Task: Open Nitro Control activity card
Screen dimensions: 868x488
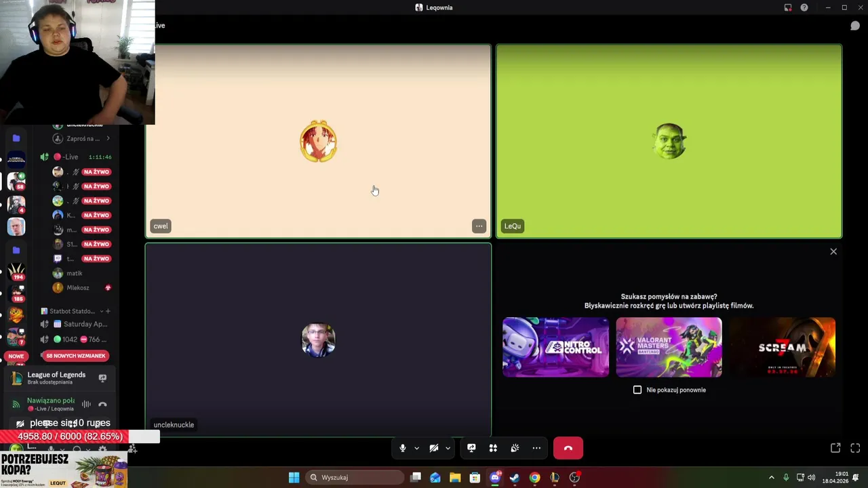Action: [555, 347]
